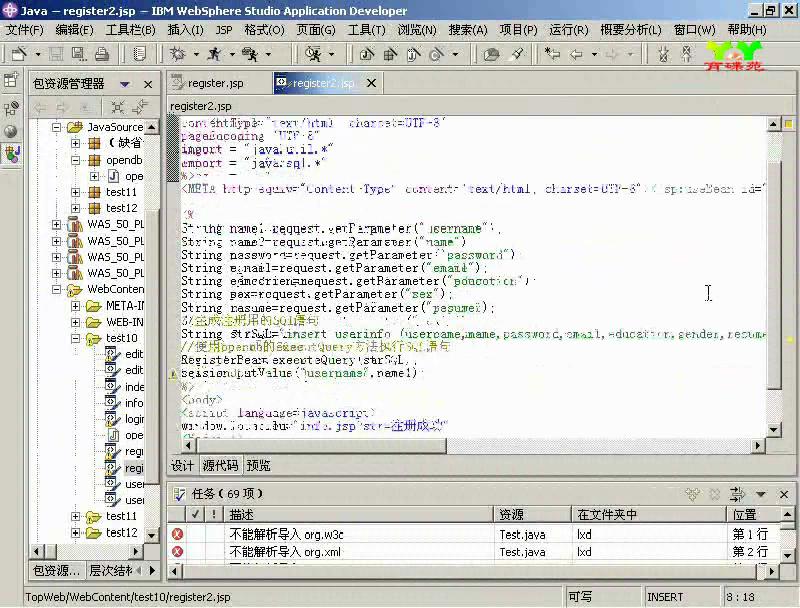Click the Last Edit Location icon

pyautogui.click(x=552, y=54)
